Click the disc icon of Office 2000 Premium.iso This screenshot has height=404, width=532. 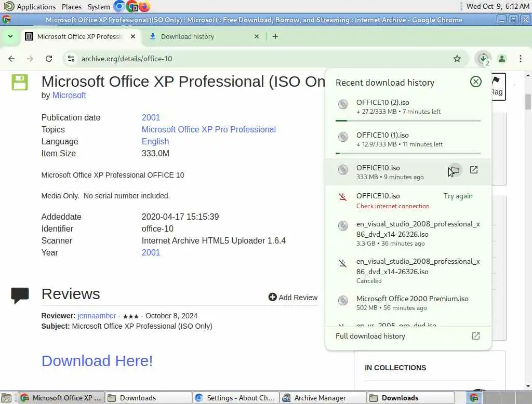[x=343, y=300]
